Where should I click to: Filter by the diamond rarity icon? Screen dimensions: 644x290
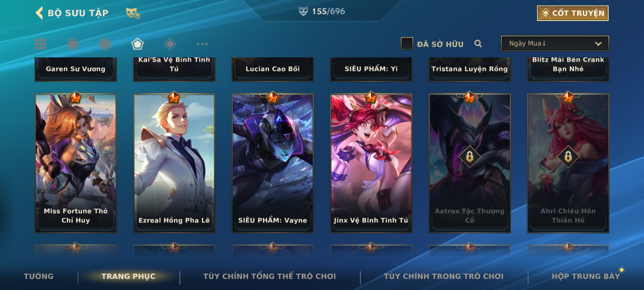(170, 44)
